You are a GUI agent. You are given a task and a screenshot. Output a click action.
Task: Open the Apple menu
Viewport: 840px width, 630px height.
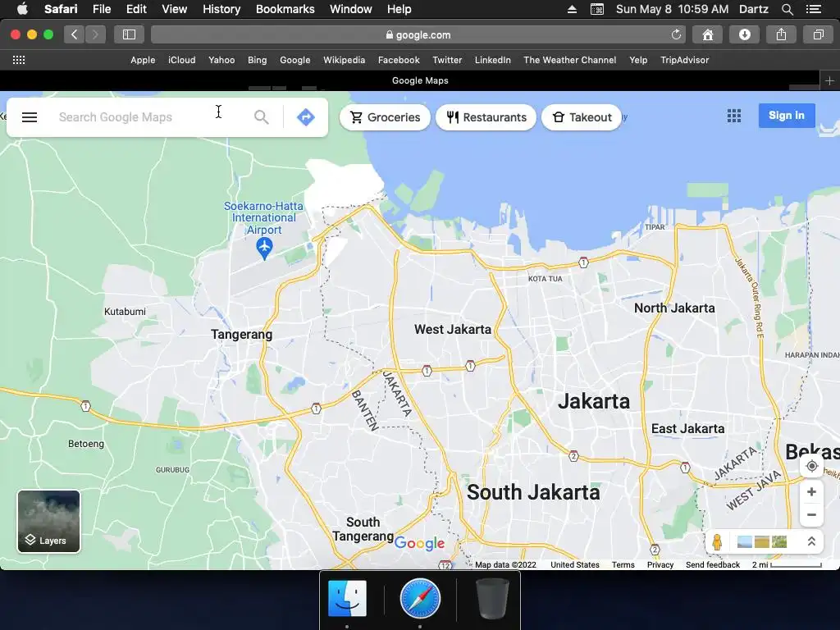pos(22,9)
